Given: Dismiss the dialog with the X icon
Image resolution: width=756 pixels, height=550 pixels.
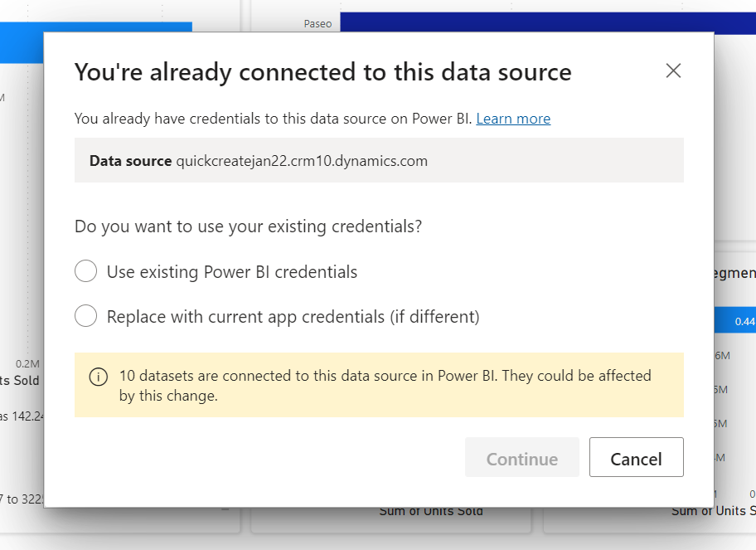Looking at the screenshot, I should point(673,71).
